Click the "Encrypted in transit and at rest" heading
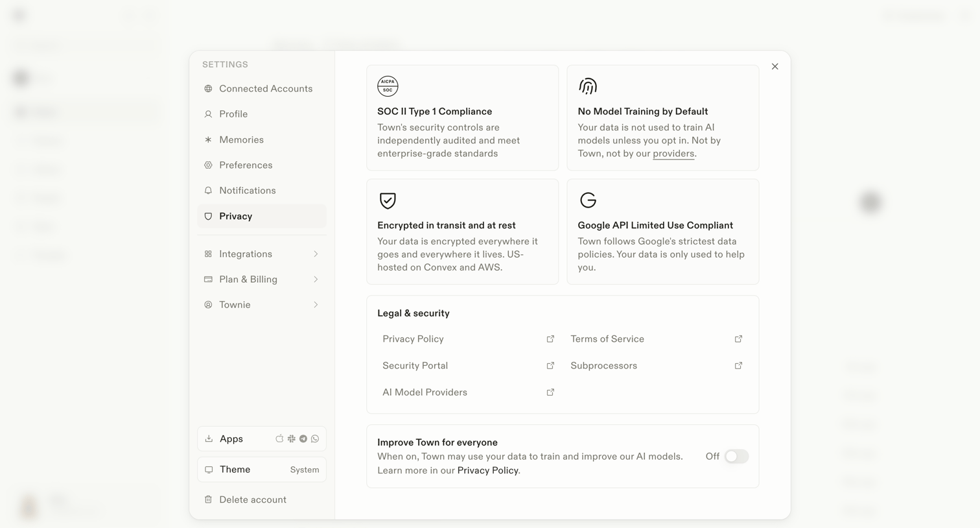This screenshot has height=528, width=980. (x=447, y=226)
